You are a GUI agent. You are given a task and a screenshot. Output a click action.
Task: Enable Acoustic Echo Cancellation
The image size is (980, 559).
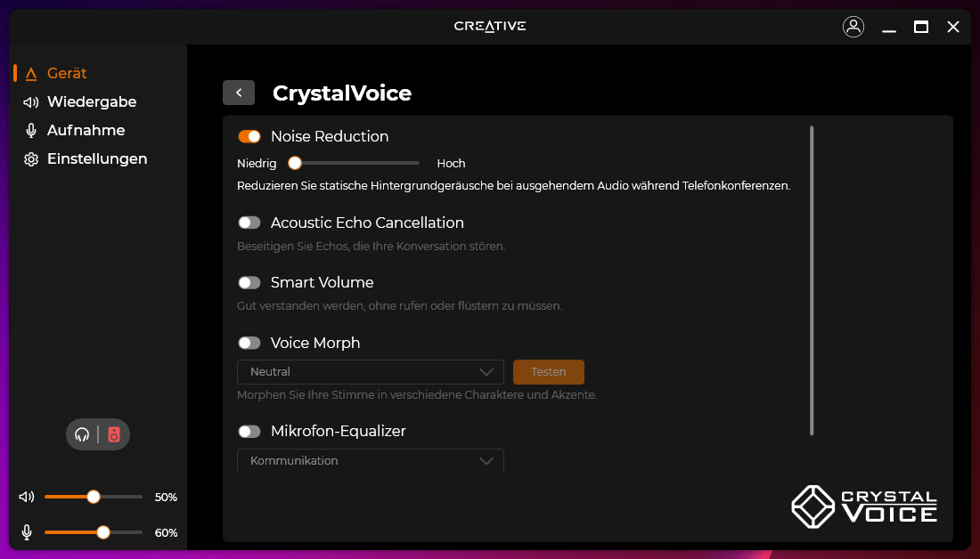249,223
